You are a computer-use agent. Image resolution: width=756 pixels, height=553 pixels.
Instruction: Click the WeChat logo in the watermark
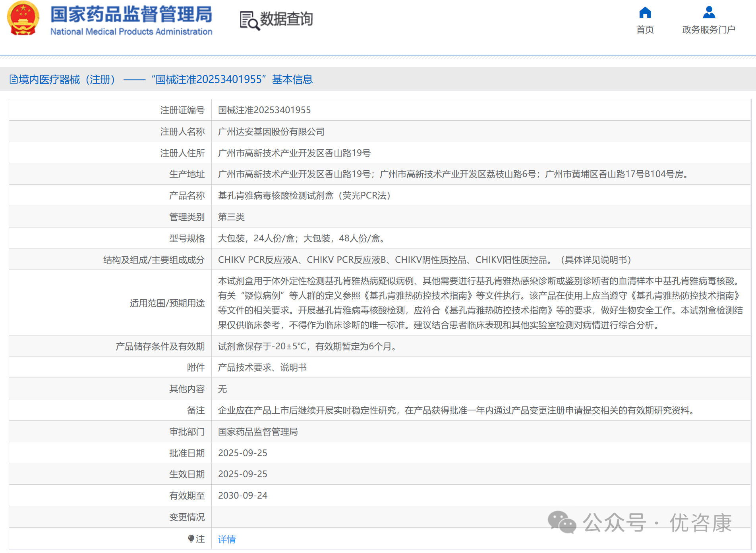click(562, 522)
